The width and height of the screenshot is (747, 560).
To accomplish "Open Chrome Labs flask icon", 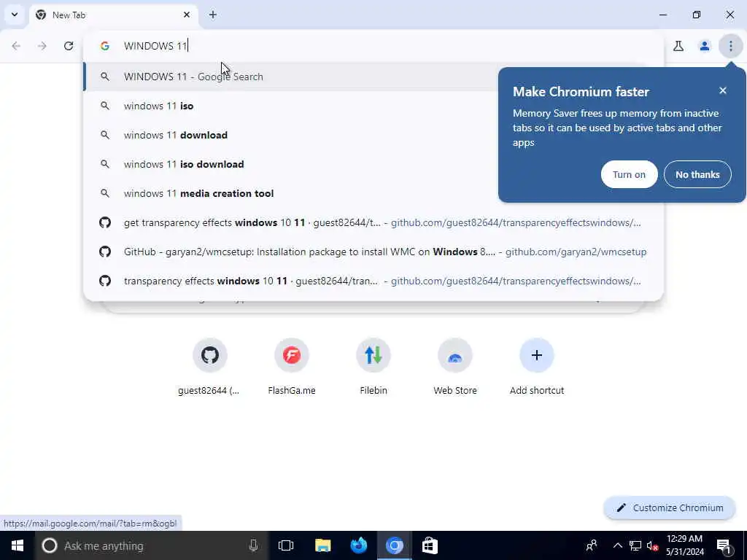I will pyautogui.click(x=678, y=46).
